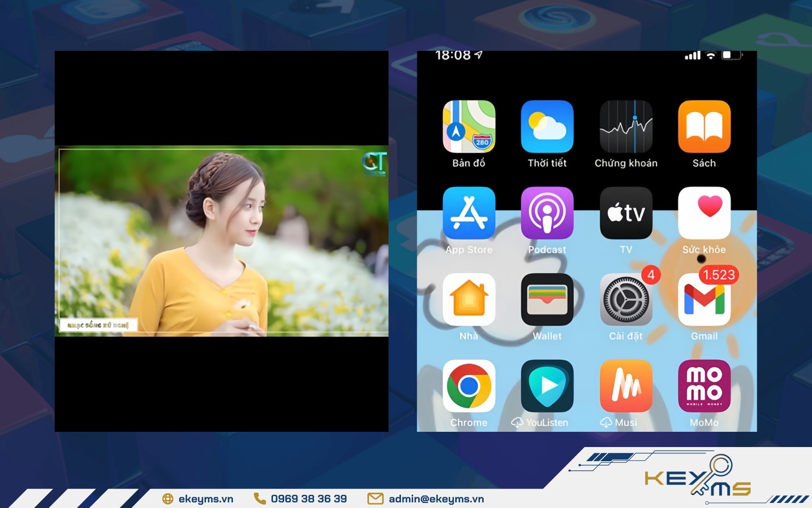The width and height of the screenshot is (812, 508).
Task: Launch the Chrome browser
Action: point(469,386)
